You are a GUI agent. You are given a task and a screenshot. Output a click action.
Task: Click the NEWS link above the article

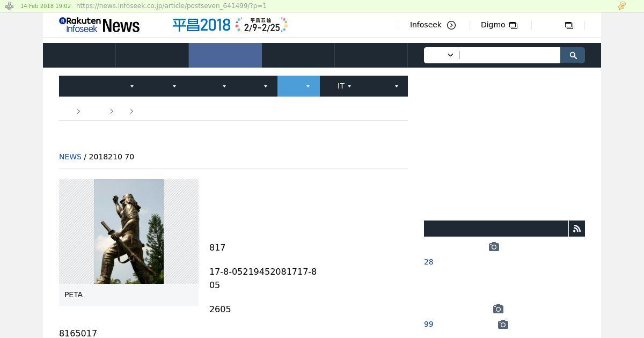[70, 157]
